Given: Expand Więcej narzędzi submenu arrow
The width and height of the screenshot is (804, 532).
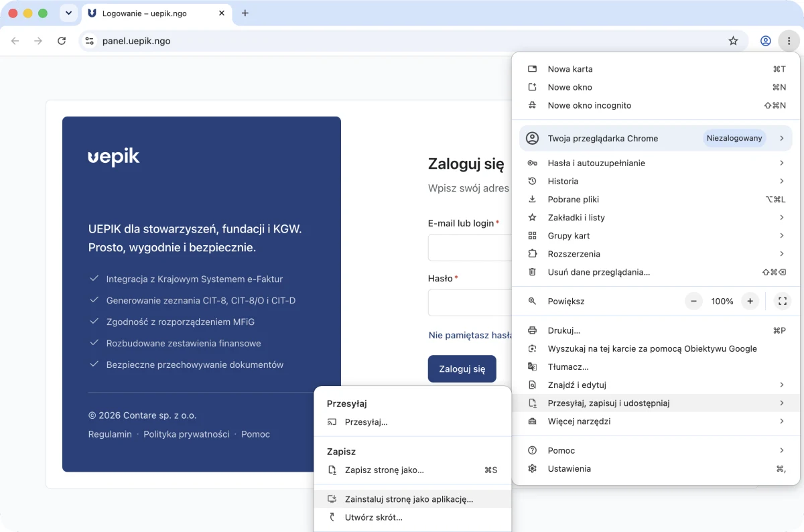Looking at the screenshot, I should (782, 421).
